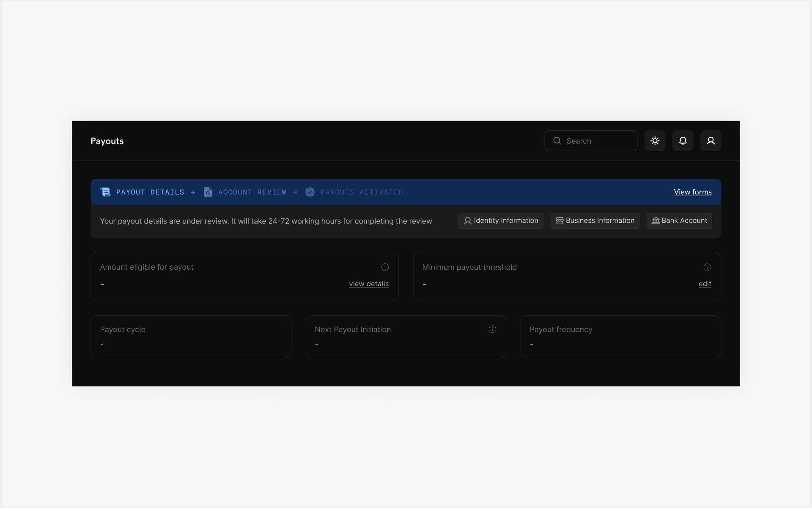Click the view details link
Image resolution: width=812 pixels, height=508 pixels.
(368, 284)
